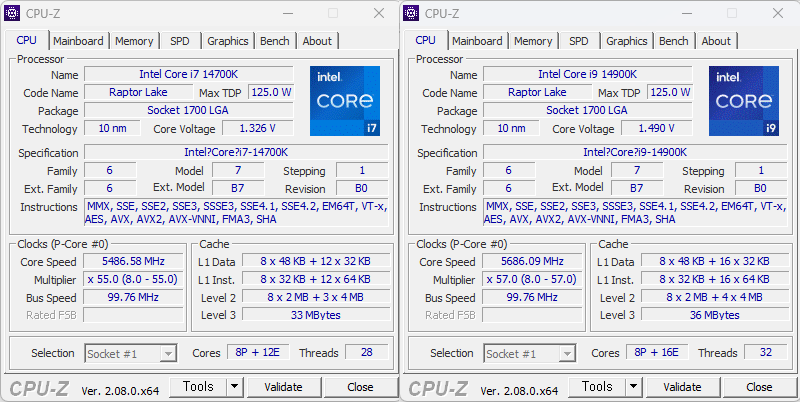Open SPD tab in the i7 14700K window
800x402 pixels.
(x=180, y=41)
